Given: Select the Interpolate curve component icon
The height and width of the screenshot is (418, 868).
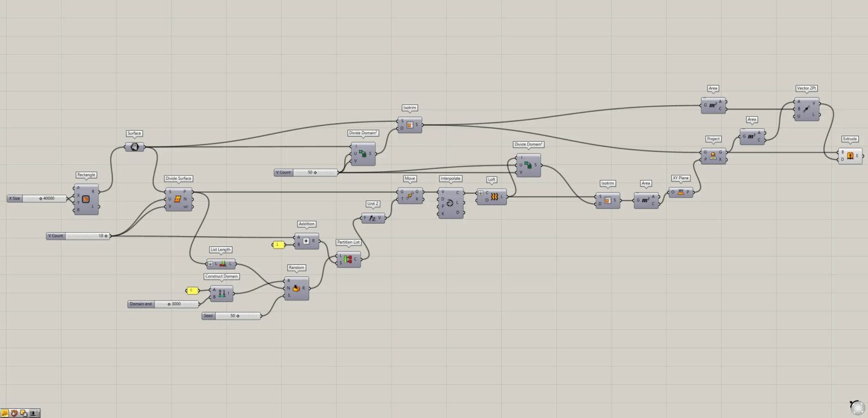Looking at the screenshot, I should coord(450,203).
